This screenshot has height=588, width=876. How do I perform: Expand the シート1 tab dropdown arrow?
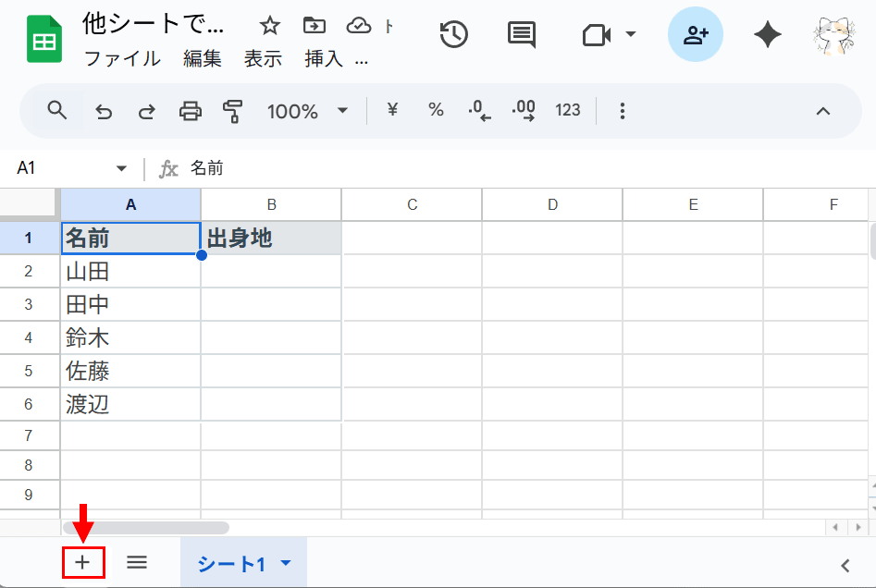pyautogui.click(x=286, y=564)
